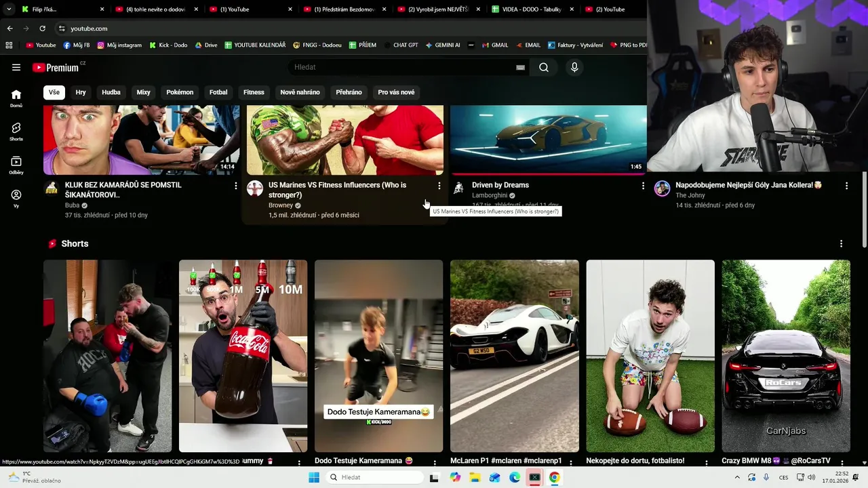The width and height of the screenshot is (868, 488).
Task: Open the YouTube hamburger guide menu
Action: pyautogui.click(x=16, y=67)
